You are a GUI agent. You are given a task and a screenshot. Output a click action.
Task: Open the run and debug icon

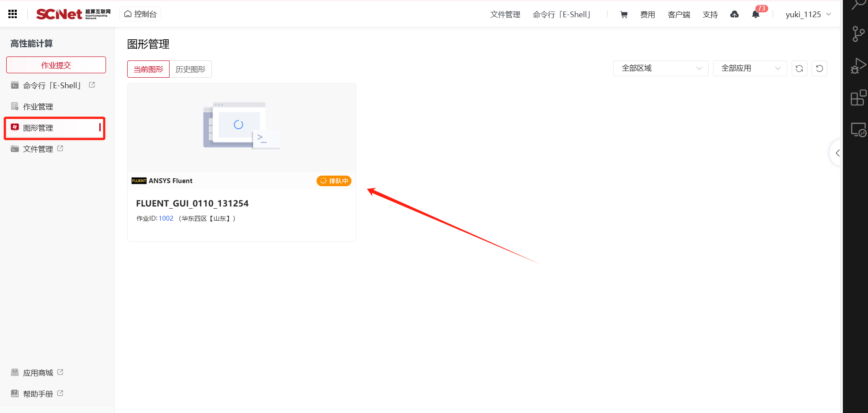(858, 66)
